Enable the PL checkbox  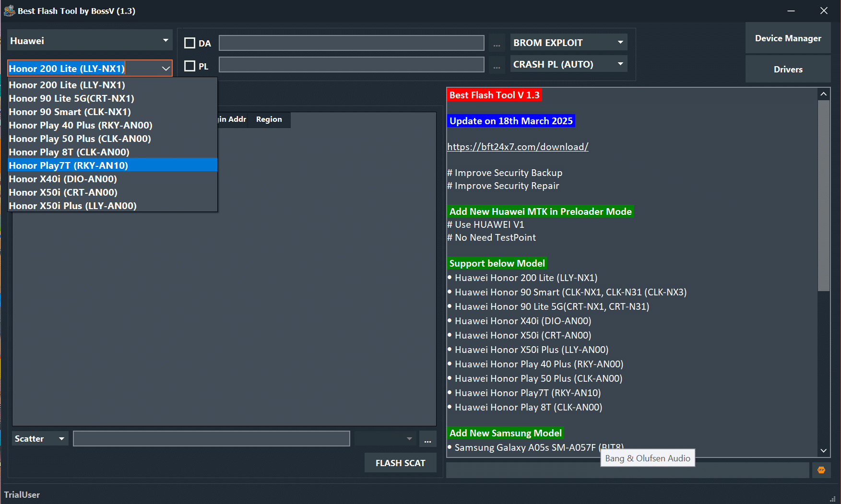tap(190, 66)
